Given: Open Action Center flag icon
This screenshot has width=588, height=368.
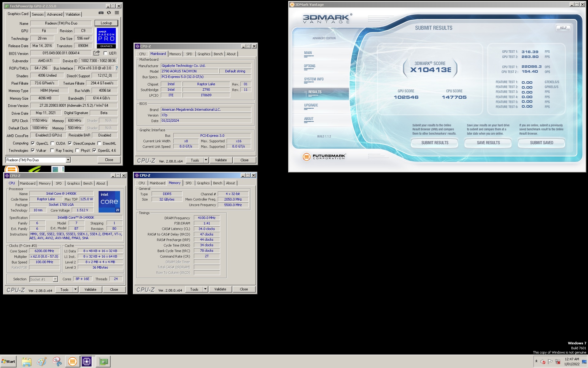Looking at the screenshot, I should (550, 361).
